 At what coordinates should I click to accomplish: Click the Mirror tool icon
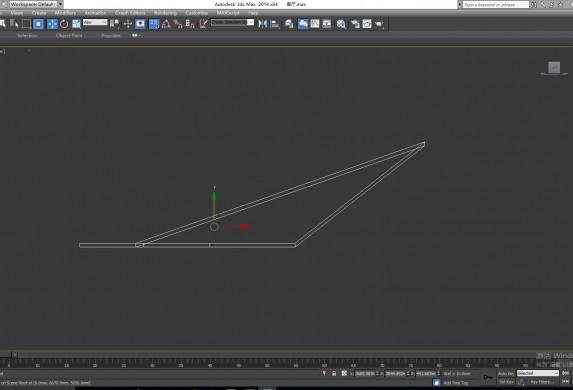[263, 24]
